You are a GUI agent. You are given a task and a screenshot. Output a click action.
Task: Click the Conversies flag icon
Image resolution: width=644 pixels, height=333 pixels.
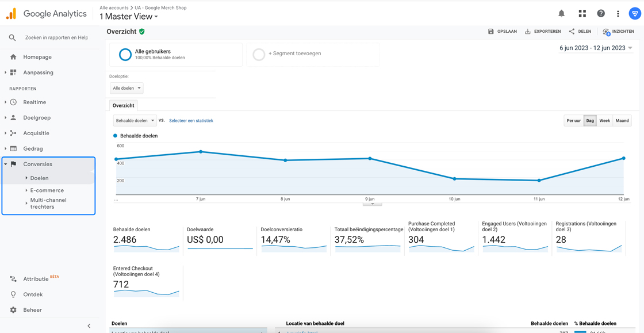pos(13,164)
